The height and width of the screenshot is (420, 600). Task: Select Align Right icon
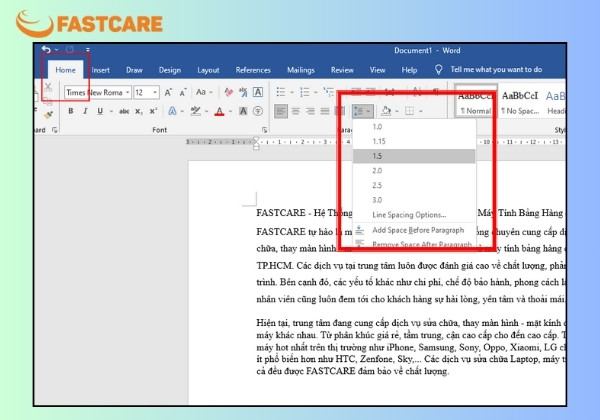coord(310,111)
